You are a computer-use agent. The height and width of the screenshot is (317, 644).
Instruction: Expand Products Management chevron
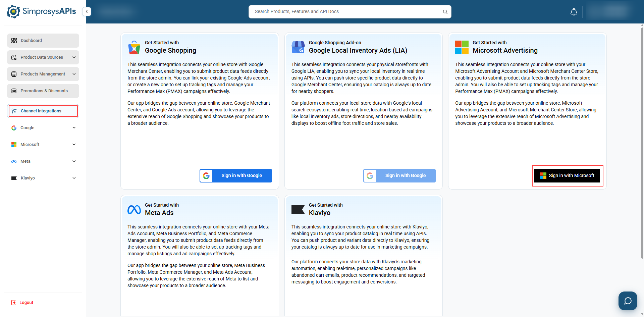tap(74, 74)
